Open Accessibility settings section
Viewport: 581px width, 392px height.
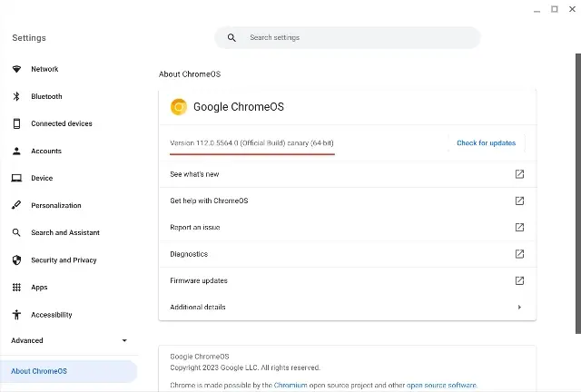69,315
